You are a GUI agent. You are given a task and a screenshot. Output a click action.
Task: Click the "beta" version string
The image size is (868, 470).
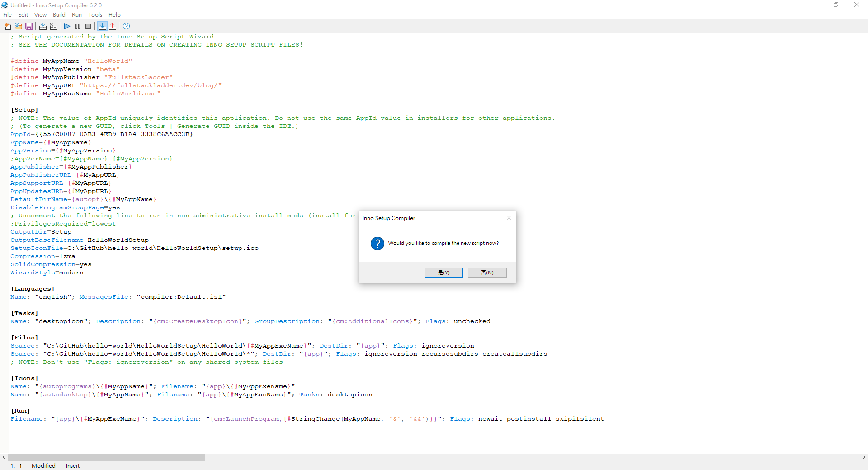click(108, 69)
